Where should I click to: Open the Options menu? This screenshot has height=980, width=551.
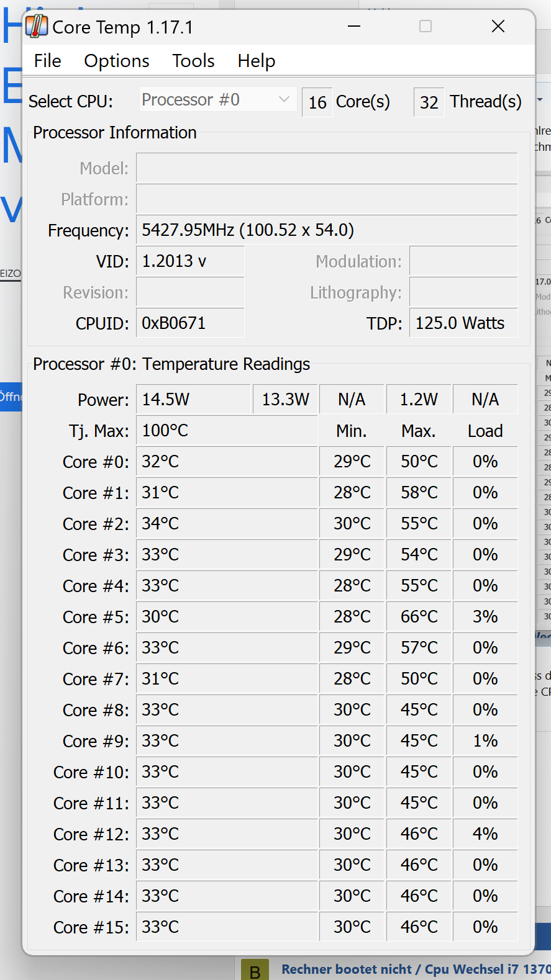click(117, 61)
